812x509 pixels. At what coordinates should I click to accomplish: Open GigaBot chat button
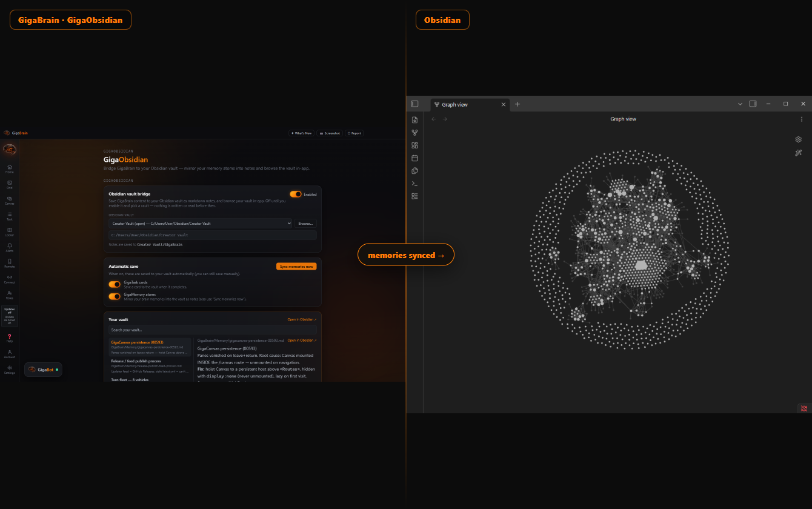[43, 370]
